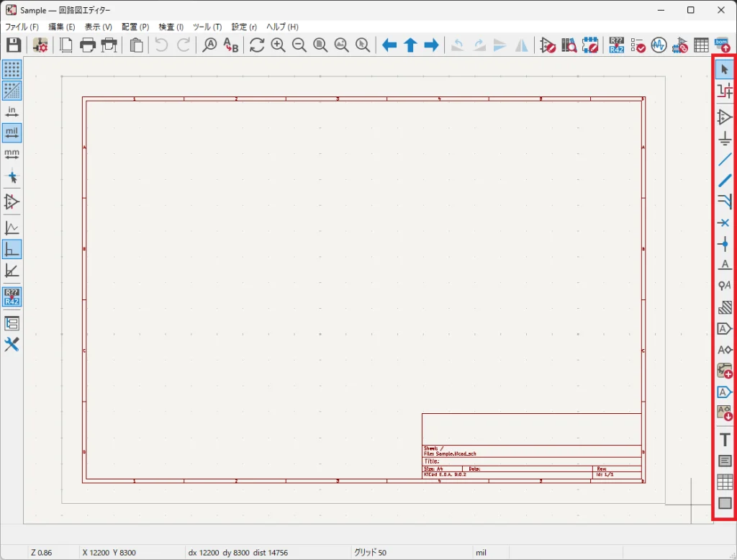Select the Add Junction tool
This screenshot has width=737, height=560.
(725, 244)
